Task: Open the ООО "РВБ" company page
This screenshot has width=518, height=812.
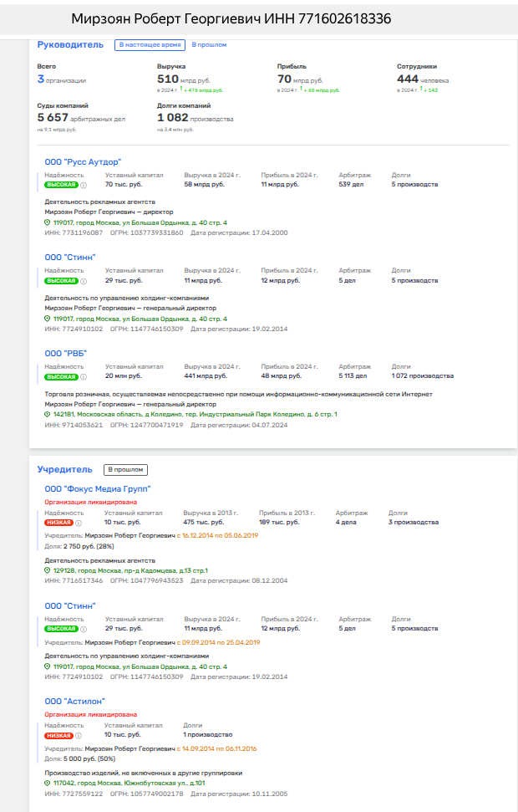Action: click(x=65, y=353)
